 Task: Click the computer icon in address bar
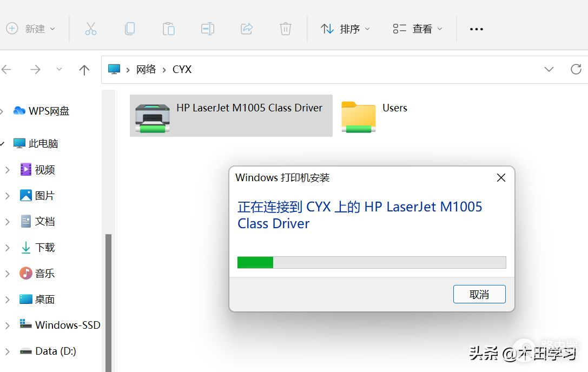(x=114, y=69)
